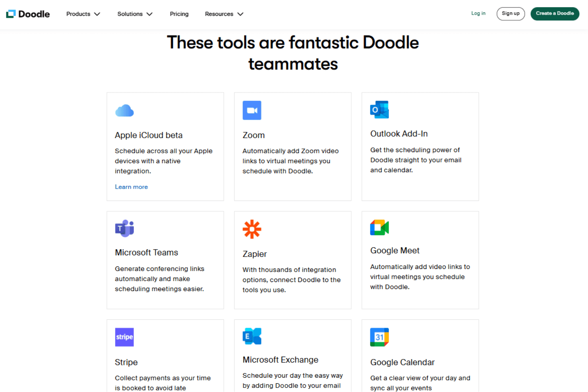Open the Pricing menu item

pos(179,14)
